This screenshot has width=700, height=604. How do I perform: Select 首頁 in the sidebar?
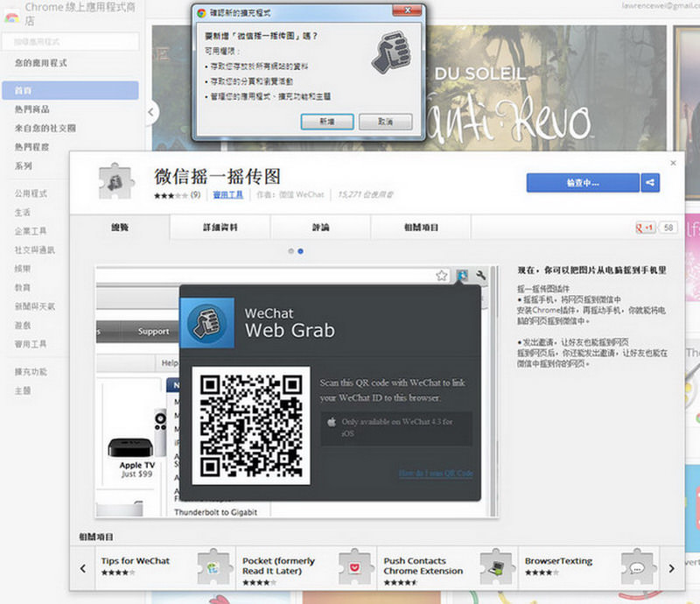tap(70, 90)
